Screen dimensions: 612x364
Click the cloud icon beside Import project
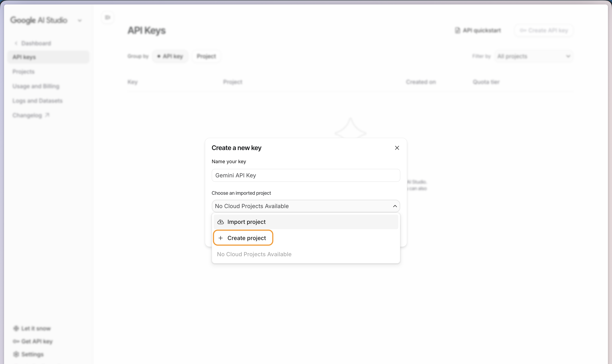[220, 222]
